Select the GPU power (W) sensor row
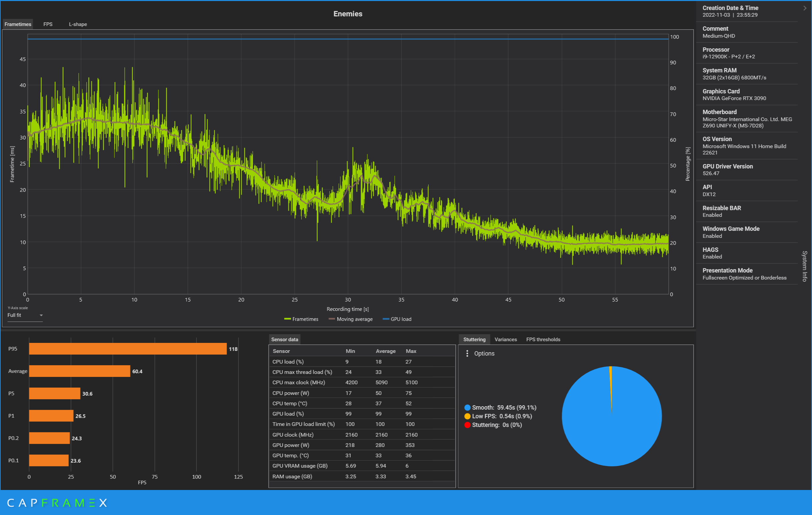812x515 pixels. pyautogui.click(x=361, y=445)
